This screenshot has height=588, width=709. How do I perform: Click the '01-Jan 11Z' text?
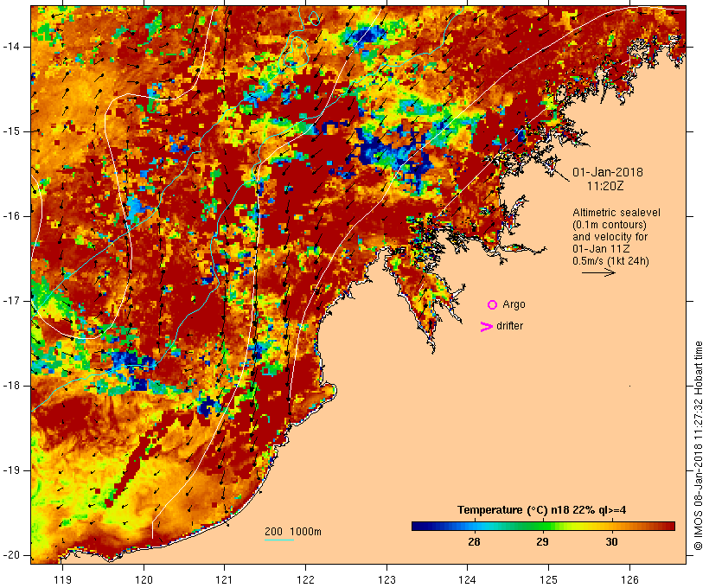[602, 249]
